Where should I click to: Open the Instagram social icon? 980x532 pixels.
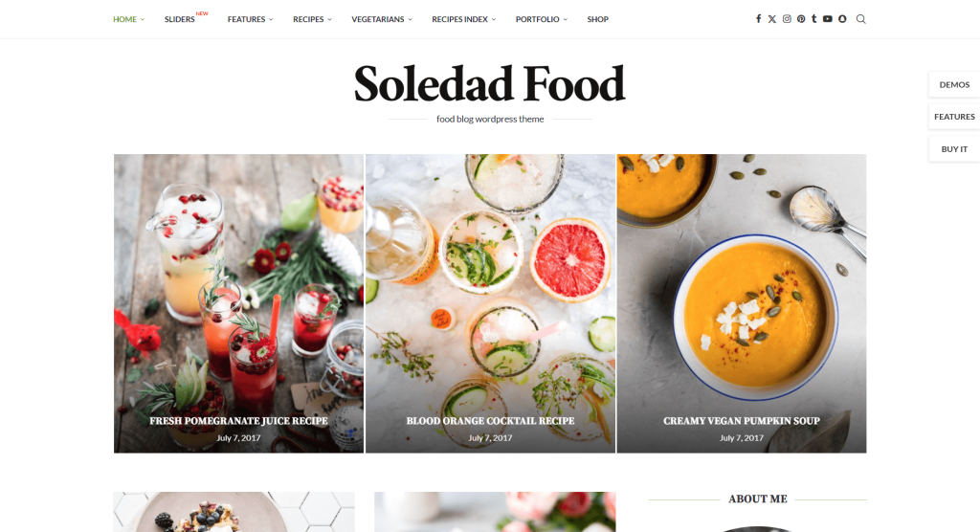[787, 19]
